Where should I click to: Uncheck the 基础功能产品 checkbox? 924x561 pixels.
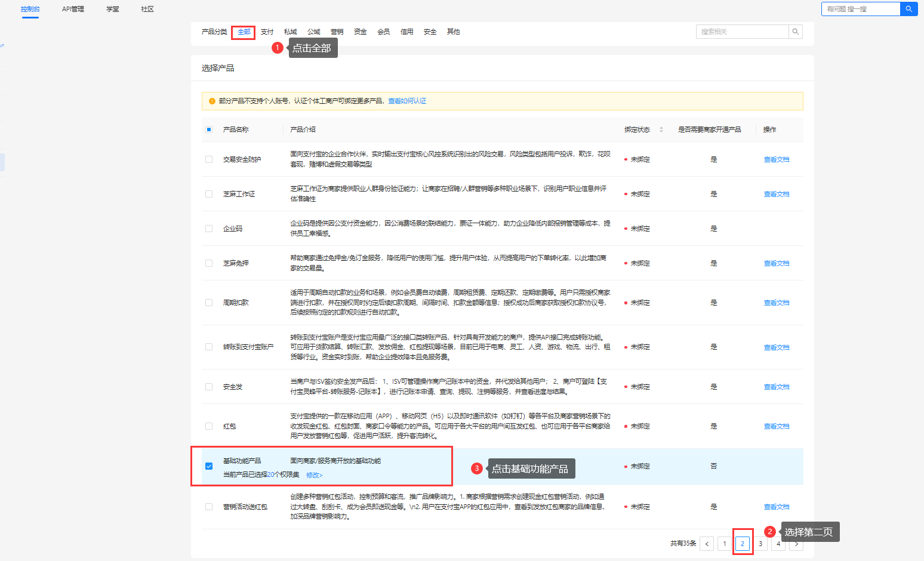coord(209,466)
